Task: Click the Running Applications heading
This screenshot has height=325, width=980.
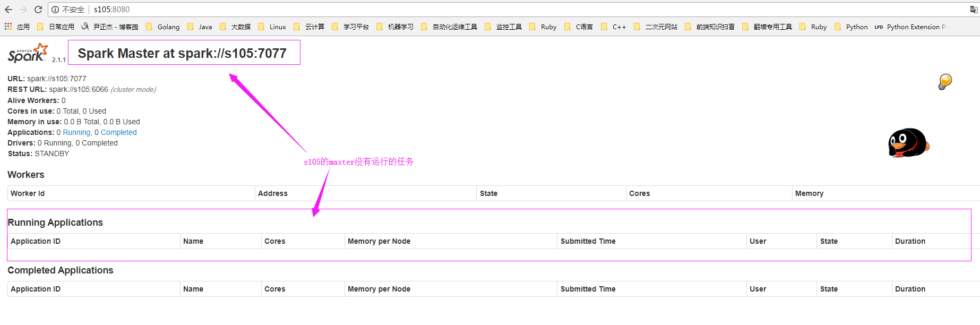Action: 55,223
